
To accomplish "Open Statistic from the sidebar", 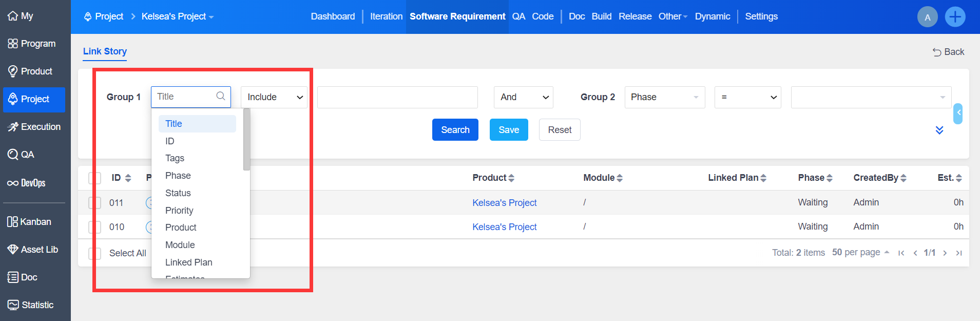I will pyautogui.click(x=31, y=305).
